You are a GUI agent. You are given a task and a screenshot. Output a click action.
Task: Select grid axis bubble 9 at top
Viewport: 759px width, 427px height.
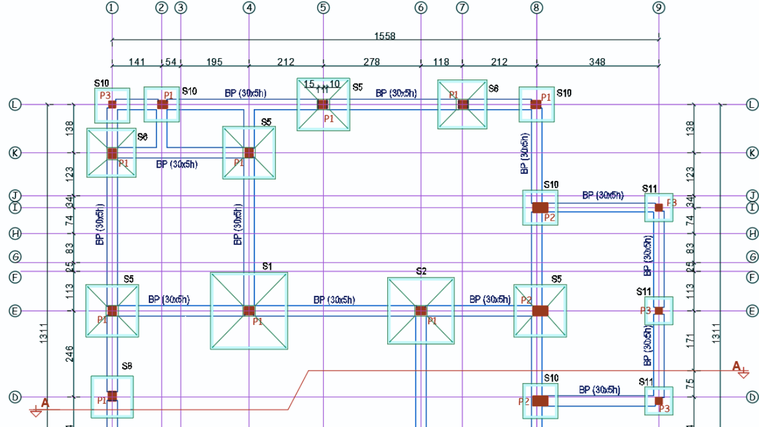tap(659, 8)
